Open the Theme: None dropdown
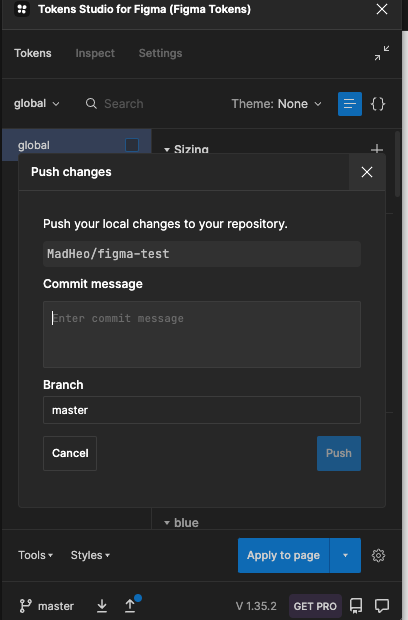Viewport: 408px width, 620px height. tap(277, 104)
